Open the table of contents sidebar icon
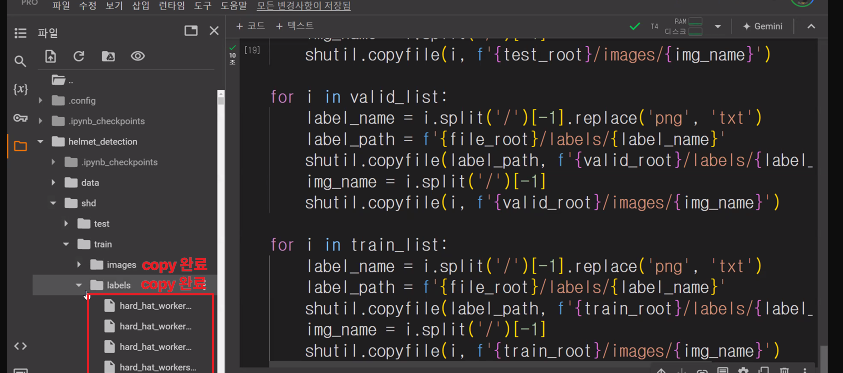This screenshot has width=843, height=373. click(20, 33)
